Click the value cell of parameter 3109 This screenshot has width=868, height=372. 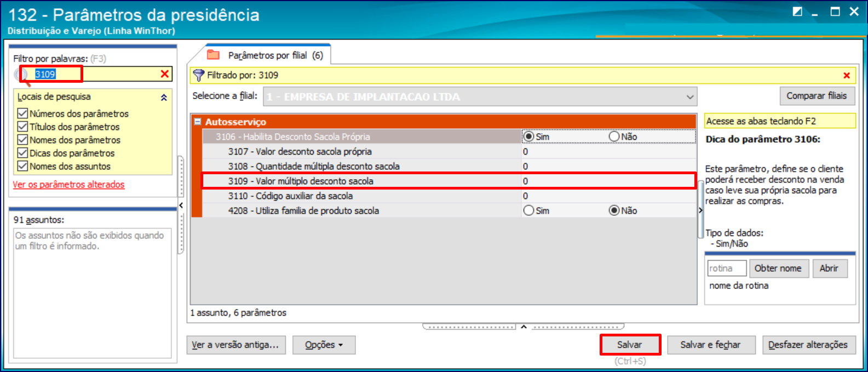pos(608,181)
